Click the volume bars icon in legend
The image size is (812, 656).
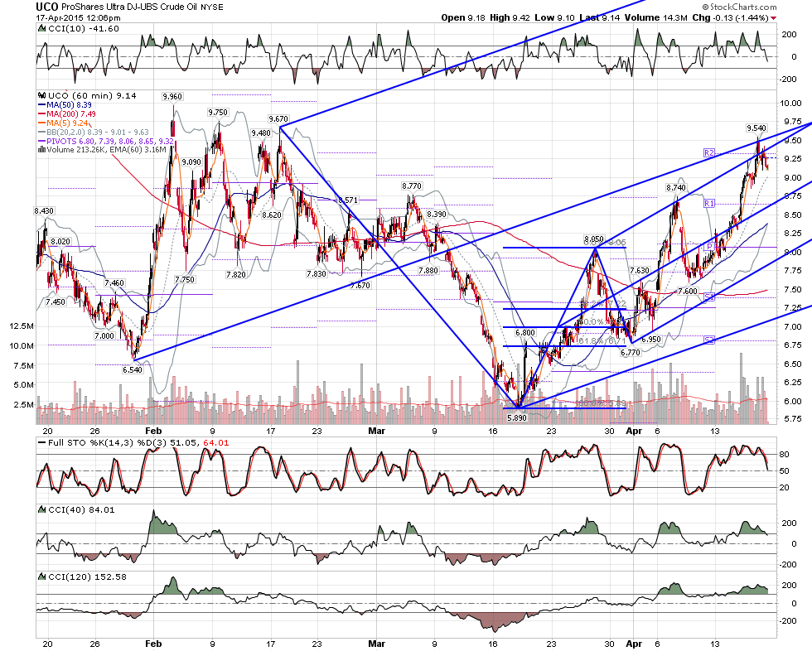point(42,150)
